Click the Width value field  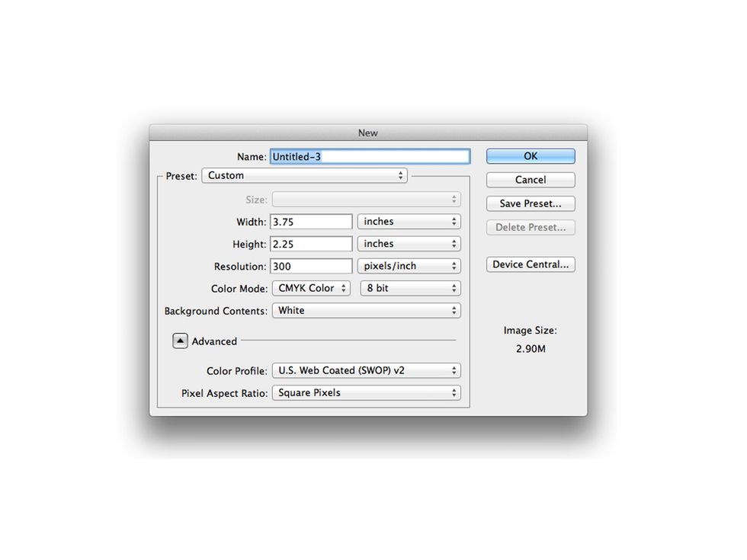tap(311, 221)
